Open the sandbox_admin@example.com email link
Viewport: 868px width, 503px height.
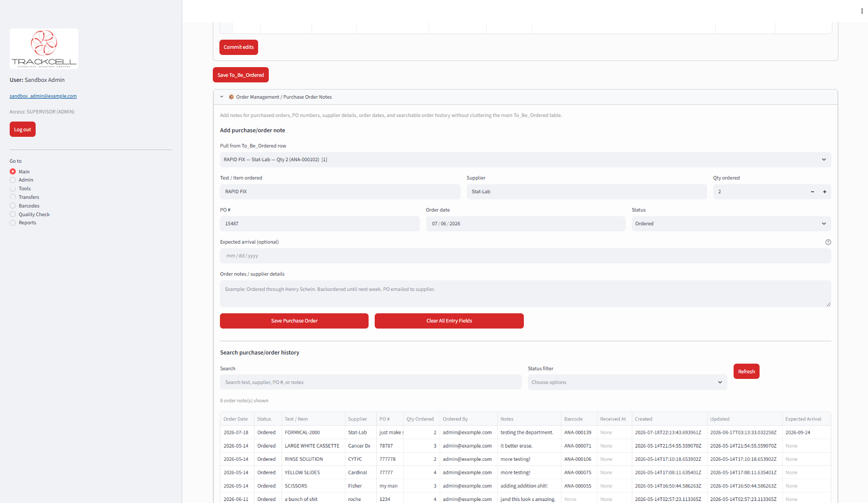tap(43, 96)
